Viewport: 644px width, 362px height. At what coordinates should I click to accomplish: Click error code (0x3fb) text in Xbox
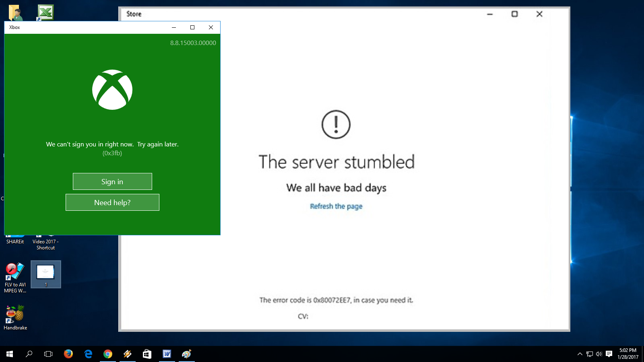tap(112, 153)
